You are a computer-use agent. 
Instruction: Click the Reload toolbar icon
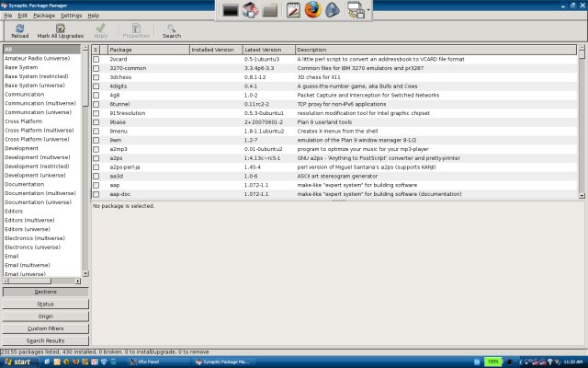(19, 29)
